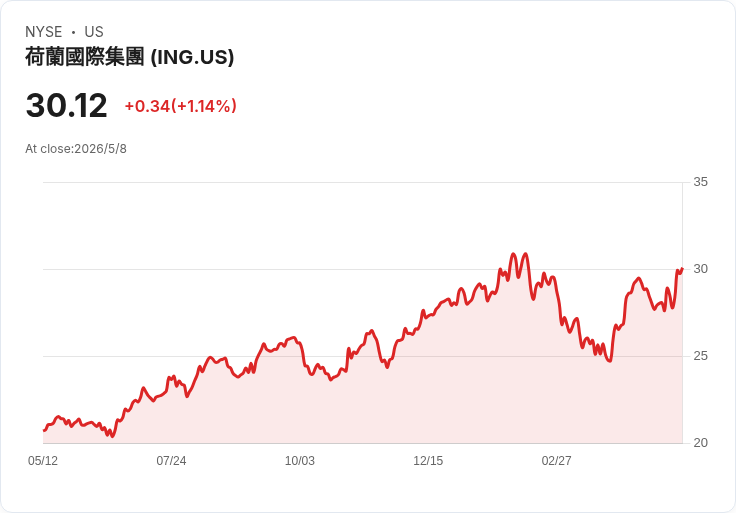Click the ING.US stock title
The height and width of the screenshot is (513, 736).
coord(130,57)
